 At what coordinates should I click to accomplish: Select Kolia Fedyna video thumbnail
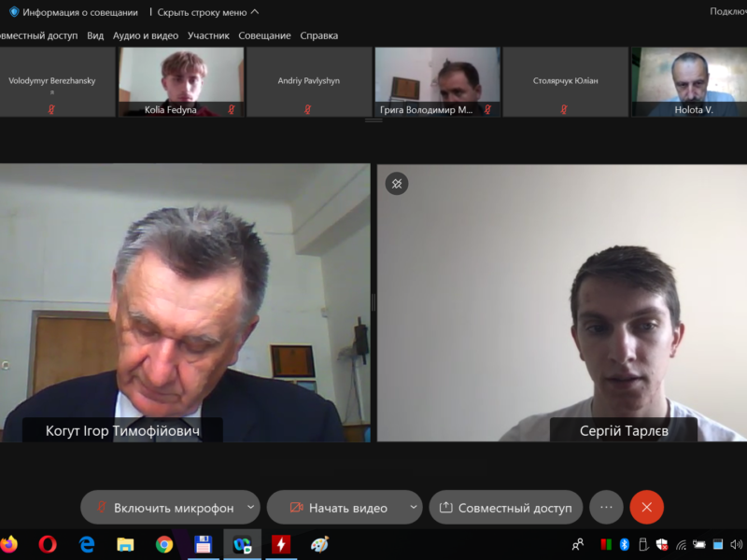pos(182,81)
